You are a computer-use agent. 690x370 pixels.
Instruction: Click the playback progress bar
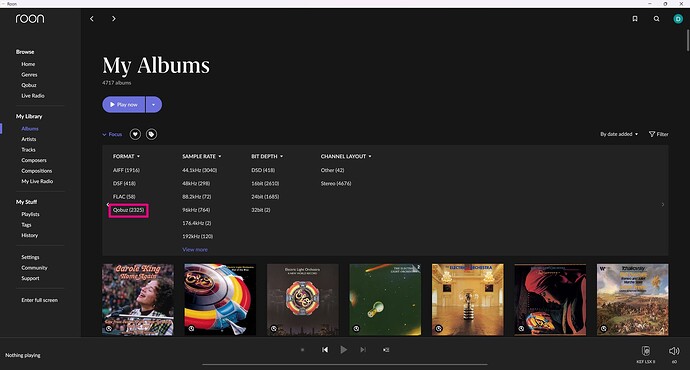345,364
